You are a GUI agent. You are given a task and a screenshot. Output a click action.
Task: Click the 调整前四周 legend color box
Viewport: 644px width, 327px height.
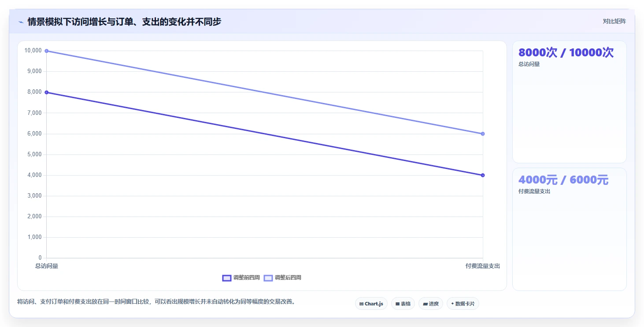[227, 278]
